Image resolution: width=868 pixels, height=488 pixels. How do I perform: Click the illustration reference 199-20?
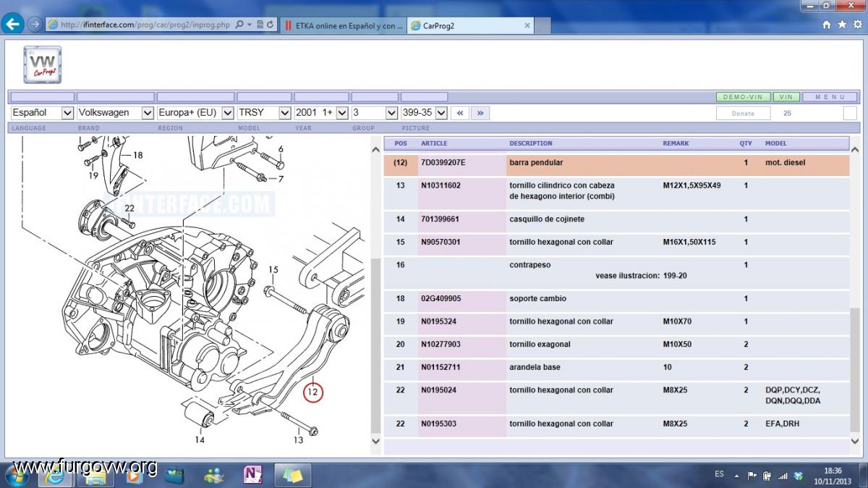pos(675,276)
